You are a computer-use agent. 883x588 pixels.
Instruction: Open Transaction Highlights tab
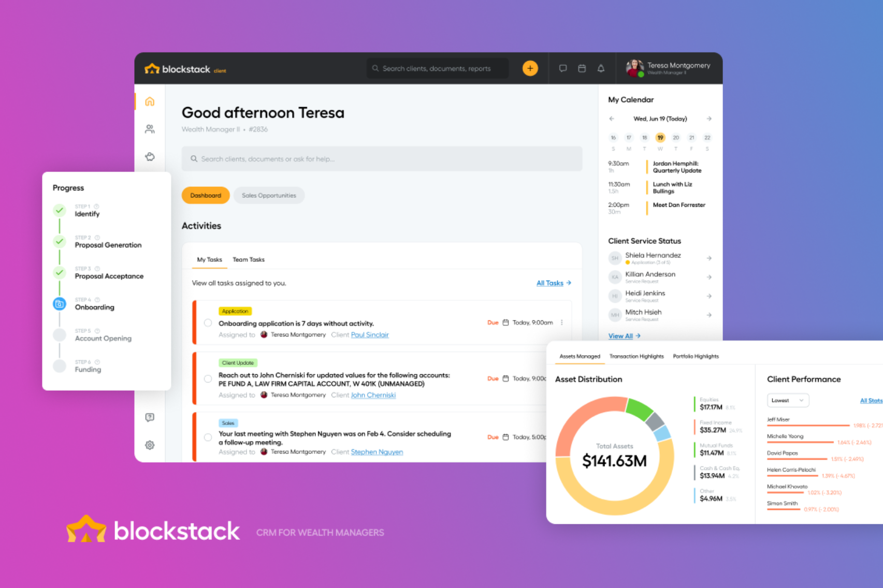pos(636,356)
